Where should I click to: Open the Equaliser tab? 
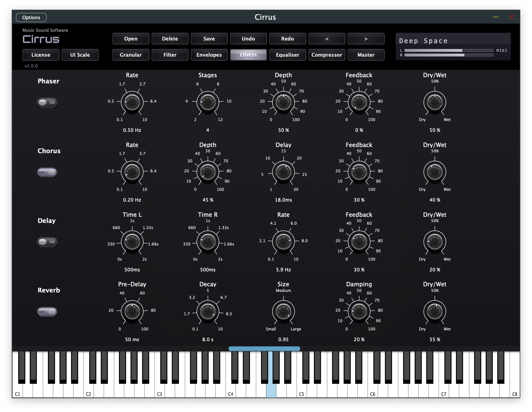pos(288,55)
